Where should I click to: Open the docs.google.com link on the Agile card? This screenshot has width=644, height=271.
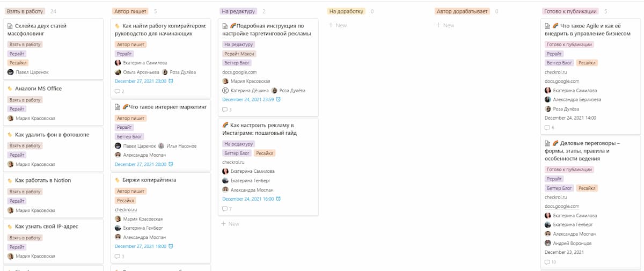[x=562, y=81]
